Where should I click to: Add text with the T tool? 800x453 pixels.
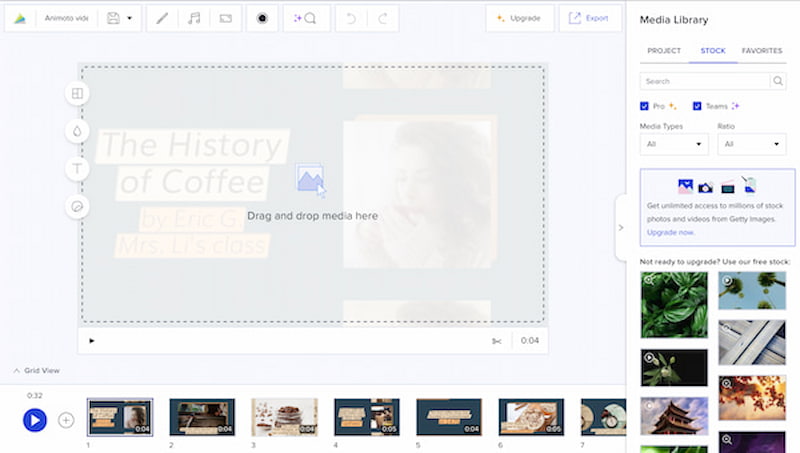click(77, 168)
